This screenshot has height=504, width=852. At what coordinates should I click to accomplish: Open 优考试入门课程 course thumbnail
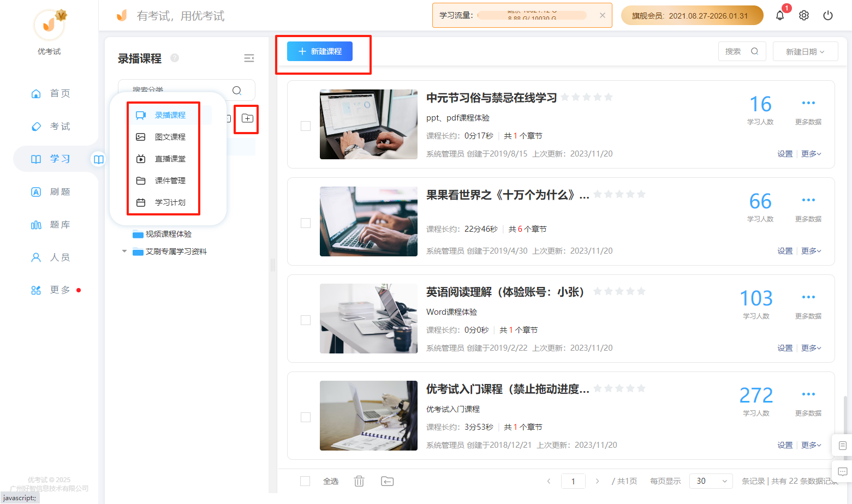(368, 416)
